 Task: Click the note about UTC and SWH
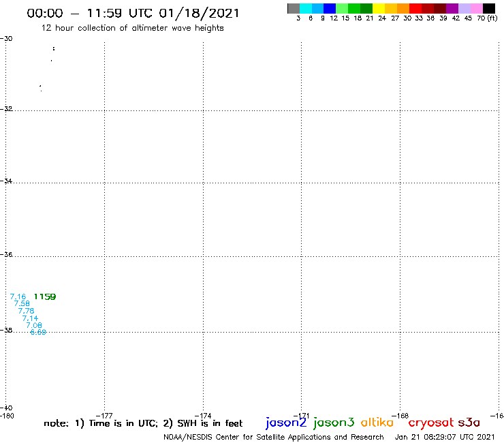tap(143, 423)
